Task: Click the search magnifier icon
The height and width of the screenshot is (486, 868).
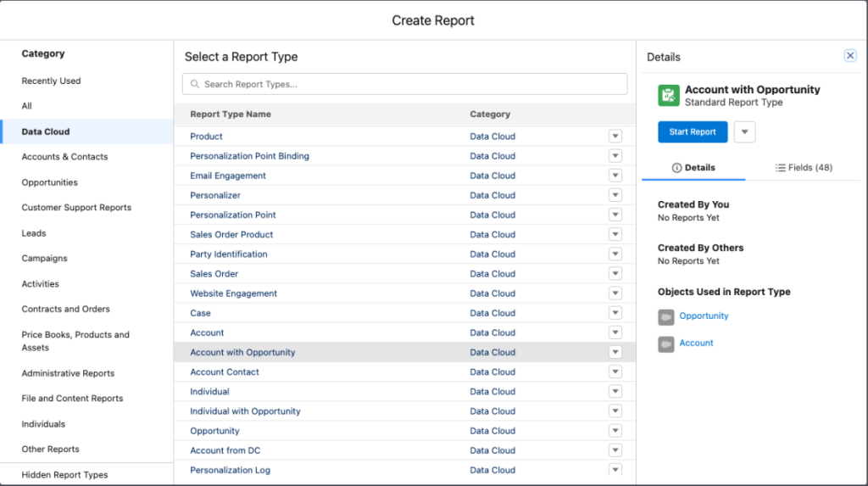Action: pos(195,84)
